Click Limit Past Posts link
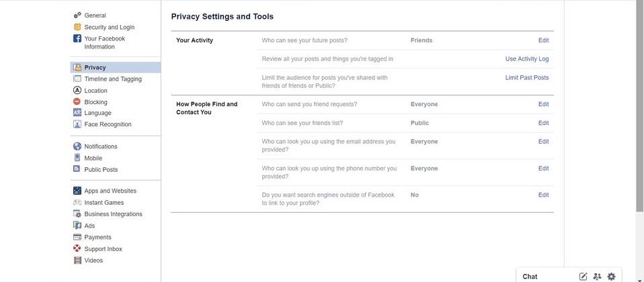This screenshot has height=282, width=644. [527, 78]
